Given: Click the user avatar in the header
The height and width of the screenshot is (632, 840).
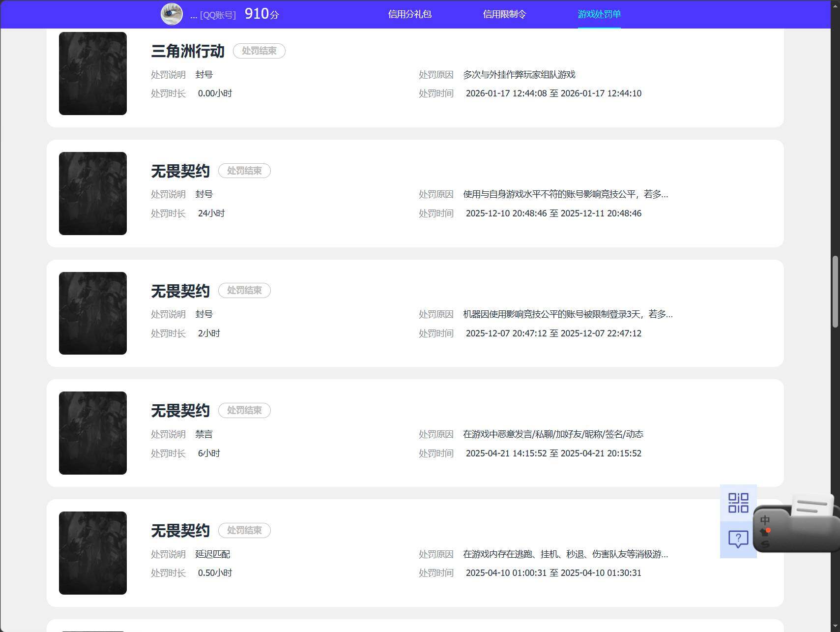Looking at the screenshot, I should click(172, 14).
